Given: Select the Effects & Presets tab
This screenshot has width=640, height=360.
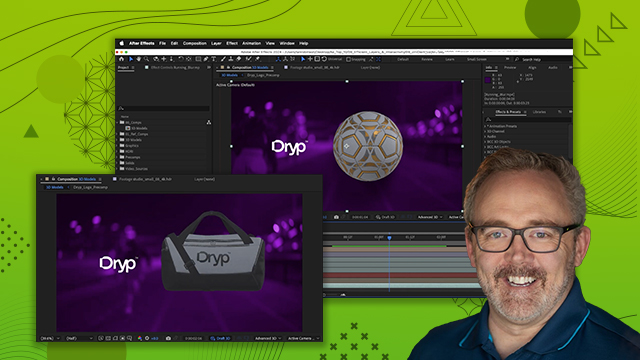Looking at the screenshot, I should [508, 112].
